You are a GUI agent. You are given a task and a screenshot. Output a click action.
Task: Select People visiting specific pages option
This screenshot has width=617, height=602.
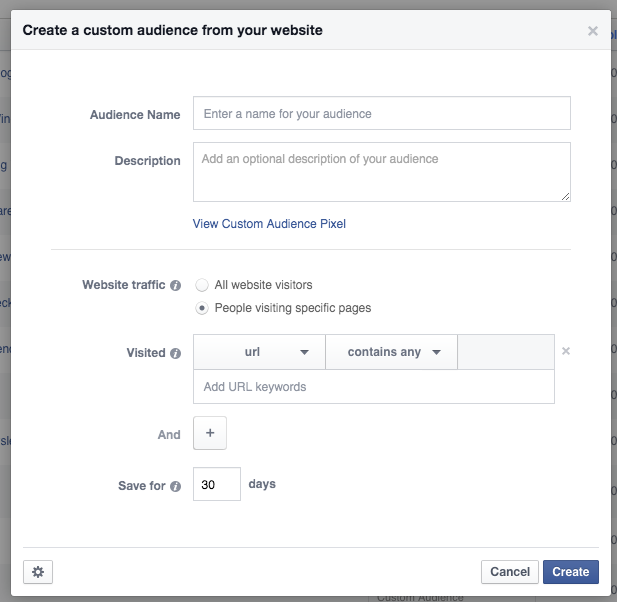[203, 308]
